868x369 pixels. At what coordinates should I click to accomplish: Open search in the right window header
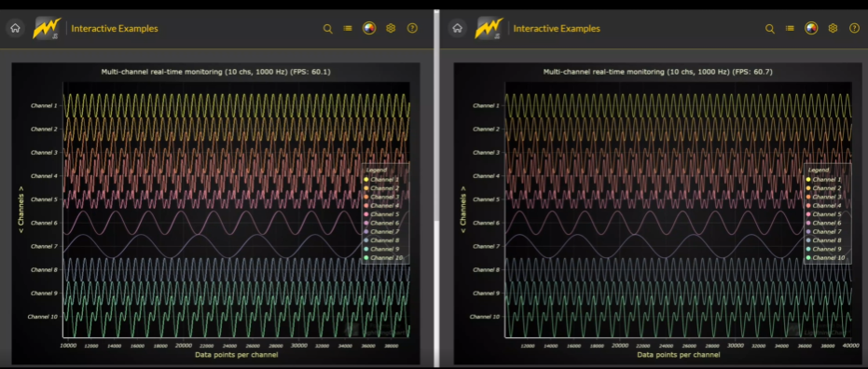pyautogui.click(x=770, y=29)
